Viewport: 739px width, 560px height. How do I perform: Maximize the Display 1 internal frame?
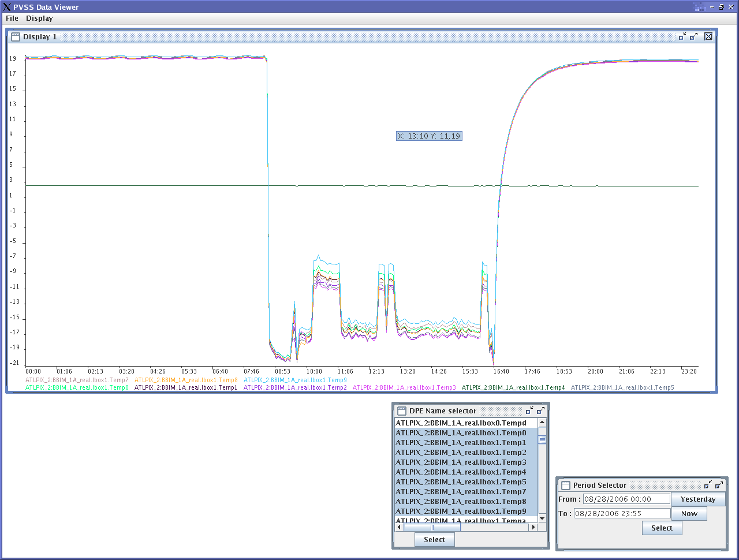click(x=693, y=36)
